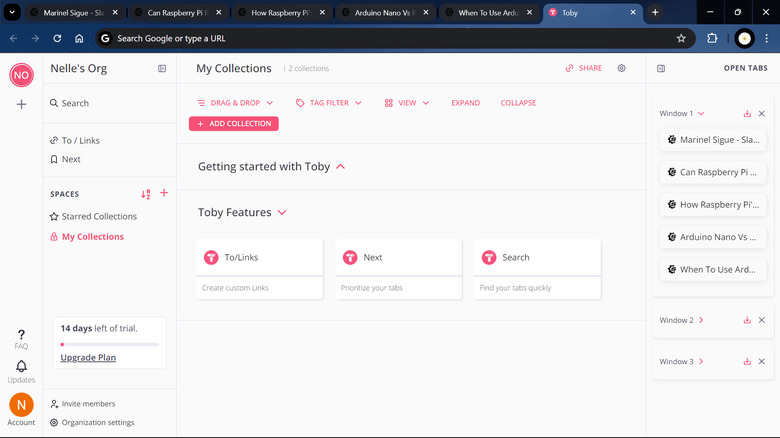Close Window 1 in Open Tabs
Image resolution: width=780 pixels, height=438 pixels.
coord(762,114)
